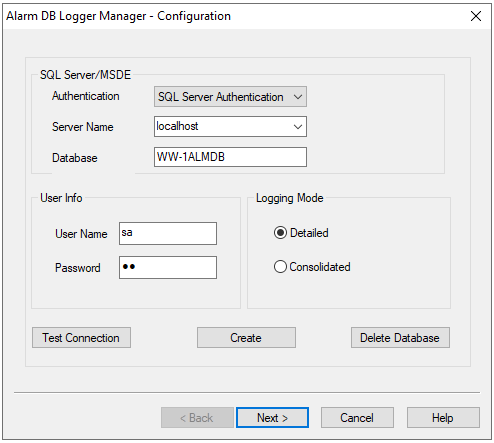Select the Consolidated logging mode
Screen dimensions: 494x443
(x=280, y=267)
